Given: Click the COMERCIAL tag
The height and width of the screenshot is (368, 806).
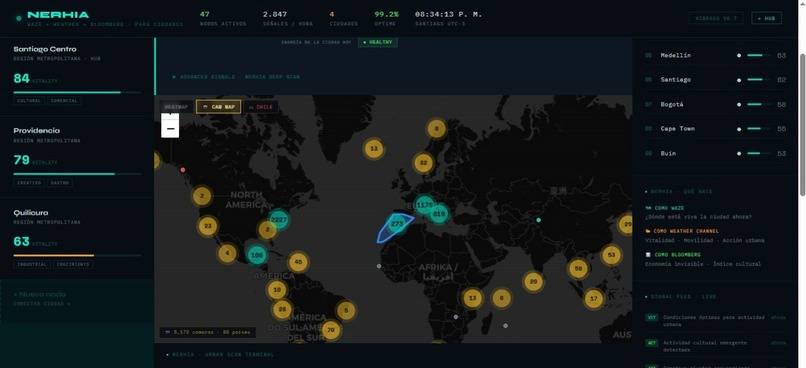Looking at the screenshot, I should click(x=64, y=101).
